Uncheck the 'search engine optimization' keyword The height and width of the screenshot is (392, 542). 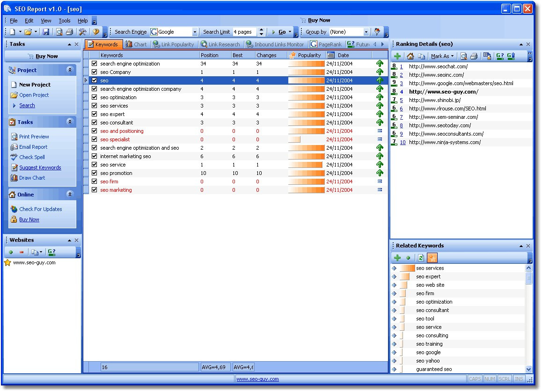(x=95, y=64)
